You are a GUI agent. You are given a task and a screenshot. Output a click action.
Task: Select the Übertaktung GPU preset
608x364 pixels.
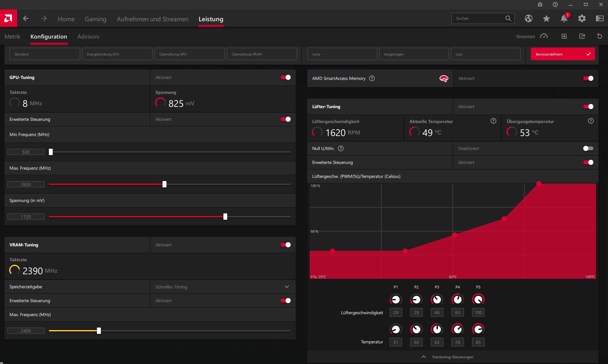pyautogui.click(x=189, y=54)
